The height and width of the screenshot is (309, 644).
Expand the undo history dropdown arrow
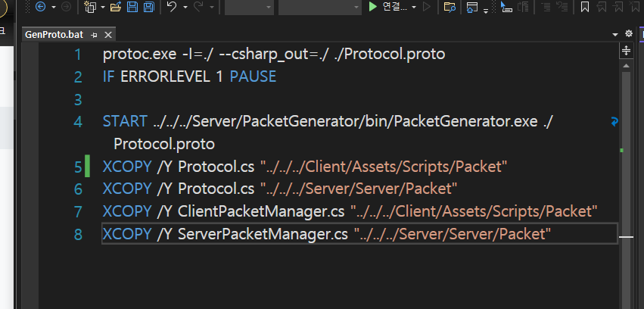coord(185,7)
